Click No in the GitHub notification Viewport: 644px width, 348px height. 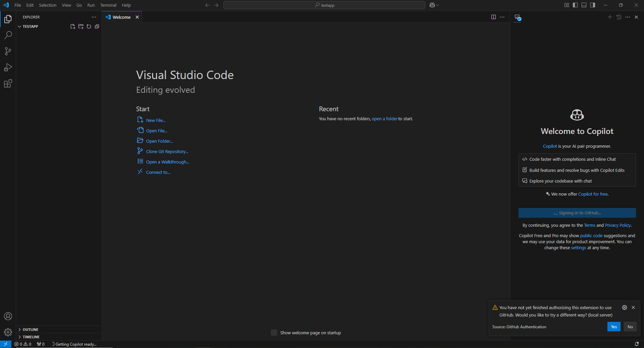pyautogui.click(x=630, y=327)
